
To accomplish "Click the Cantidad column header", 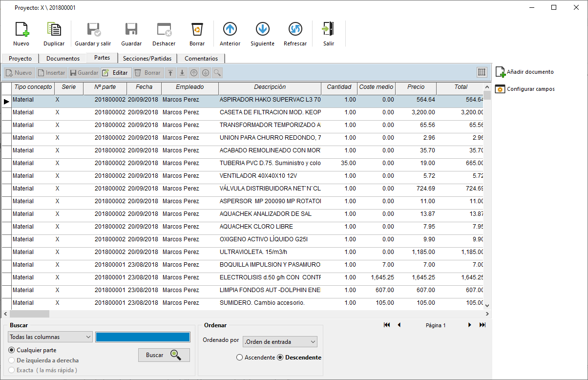I will (x=339, y=87).
